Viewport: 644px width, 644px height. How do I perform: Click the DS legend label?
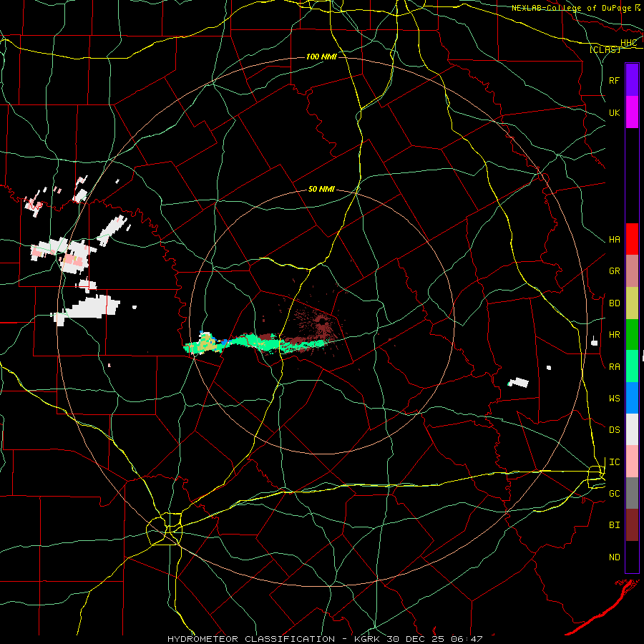pos(614,430)
